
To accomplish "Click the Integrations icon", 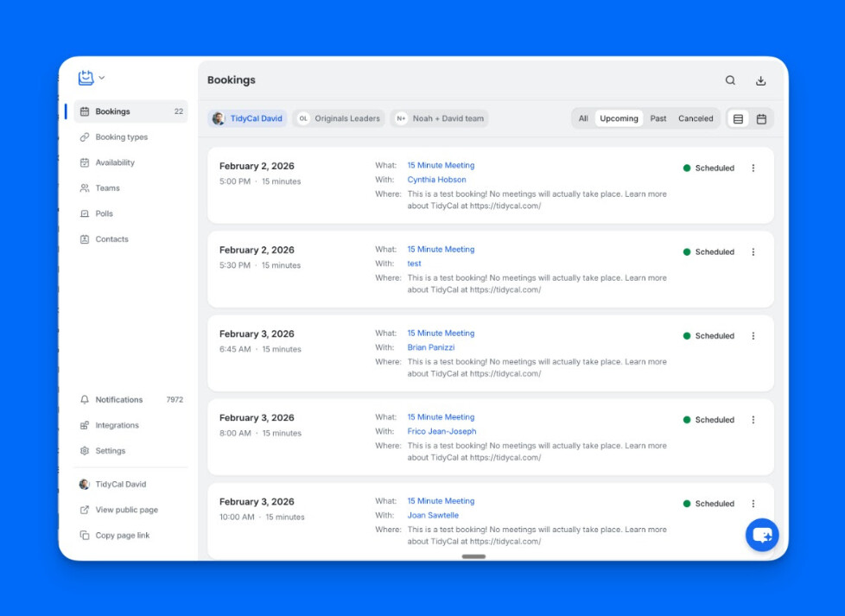I will 85,425.
